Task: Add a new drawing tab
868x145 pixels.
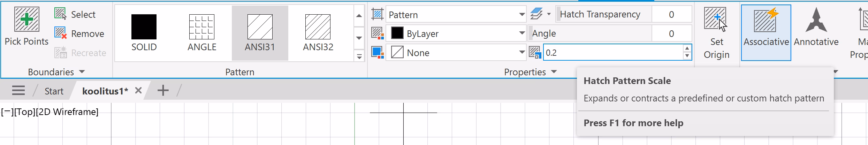Action: pos(163,91)
